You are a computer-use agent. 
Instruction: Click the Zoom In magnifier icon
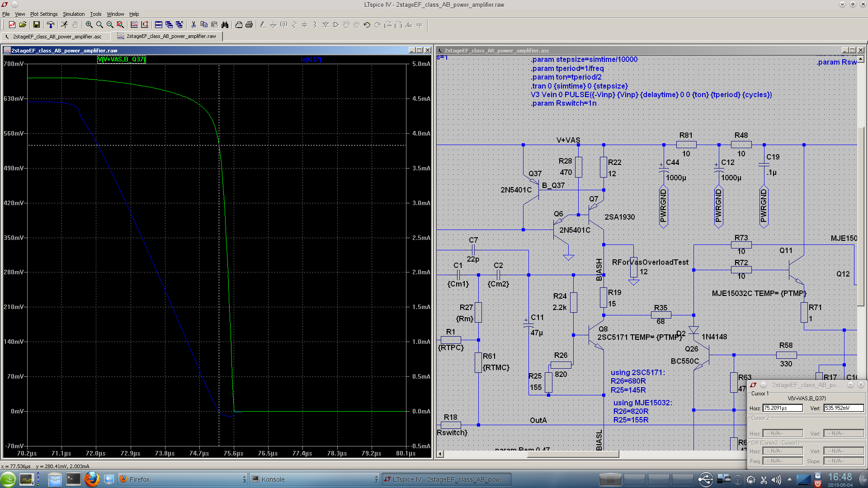point(89,25)
